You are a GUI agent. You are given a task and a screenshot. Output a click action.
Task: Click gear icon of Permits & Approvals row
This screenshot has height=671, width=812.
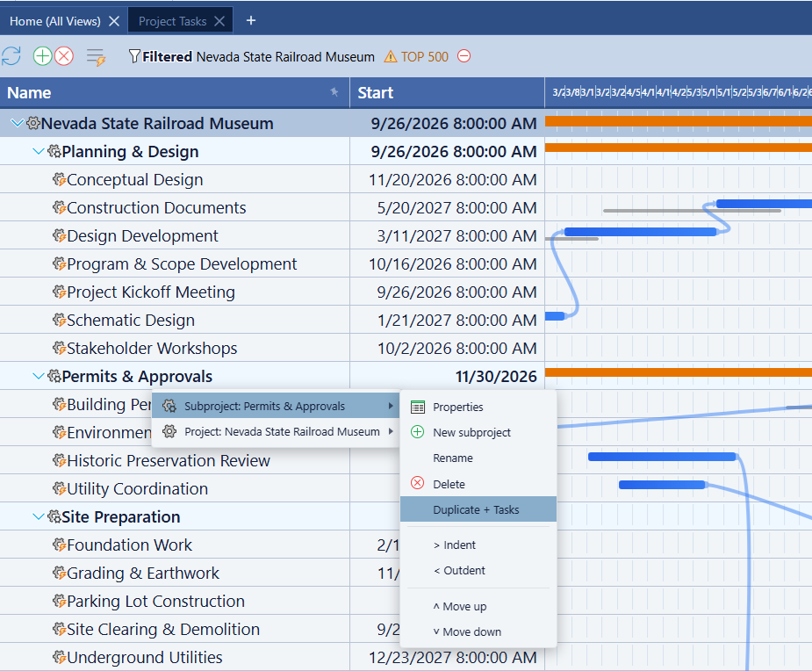[x=54, y=376]
